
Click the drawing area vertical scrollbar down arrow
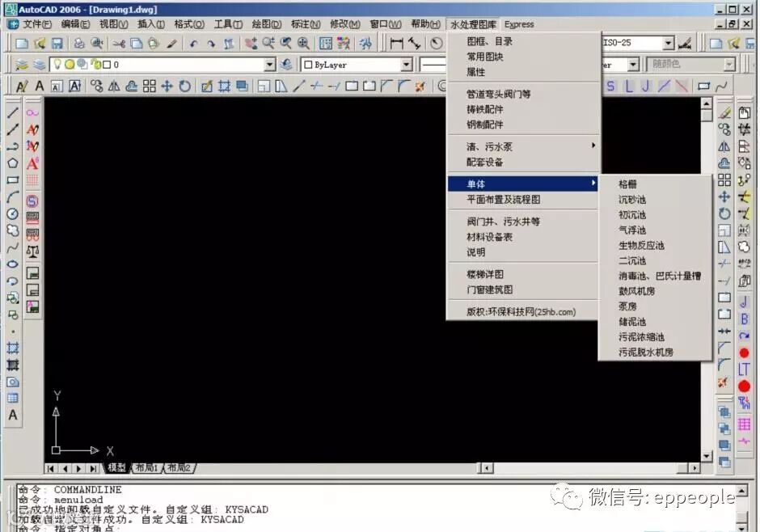706,456
